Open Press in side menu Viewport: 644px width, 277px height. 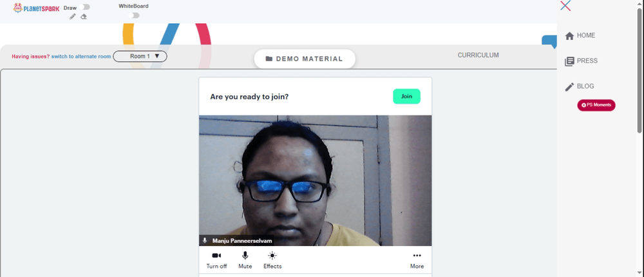581,61
